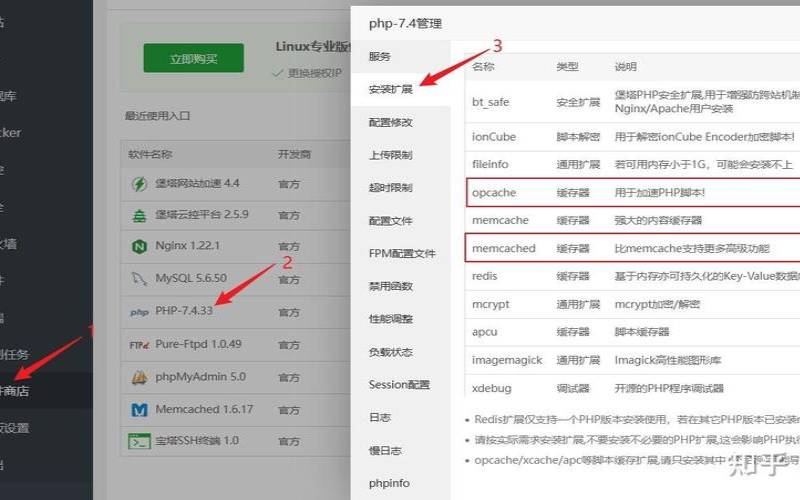
Task: Click the Nginx 1.22.1 logo icon
Action: [139, 246]
